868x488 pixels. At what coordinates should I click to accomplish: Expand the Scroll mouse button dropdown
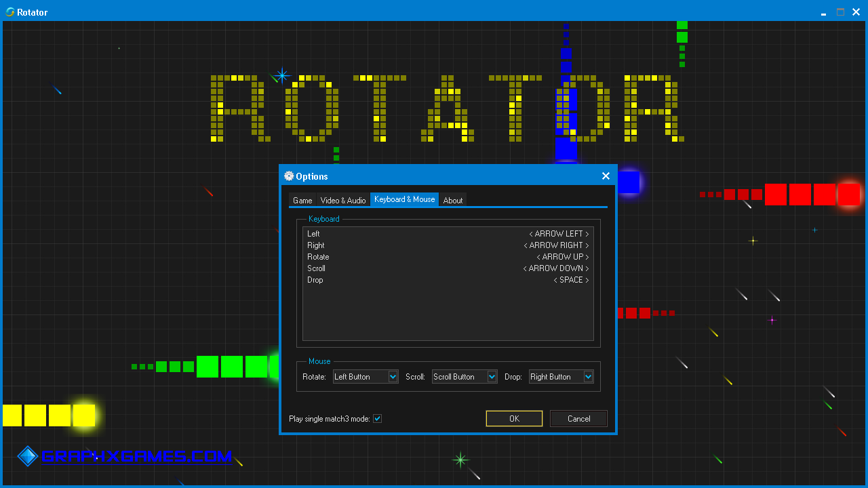click(492, 377)
